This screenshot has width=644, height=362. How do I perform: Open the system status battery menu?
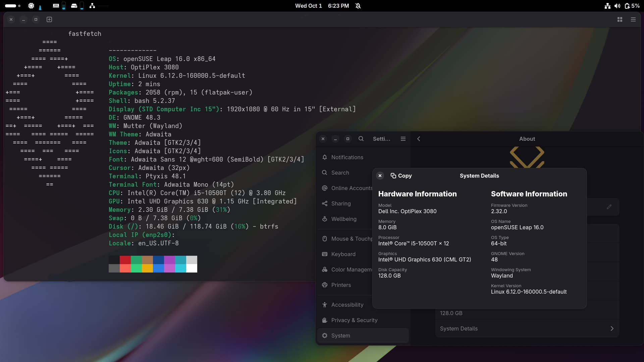[x=627, y=6]
